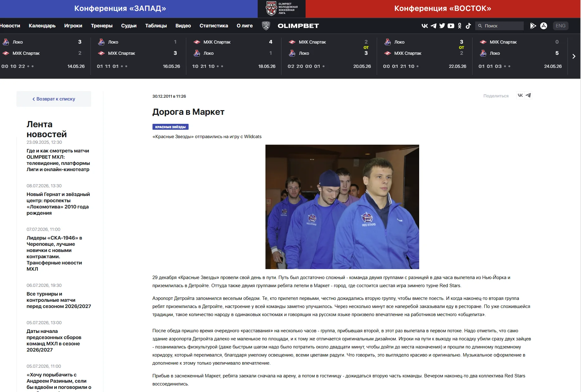Screen dimensions: 581x392
Task: Open news Новый Гернат и звёздный центр
Action: (58, 203)
